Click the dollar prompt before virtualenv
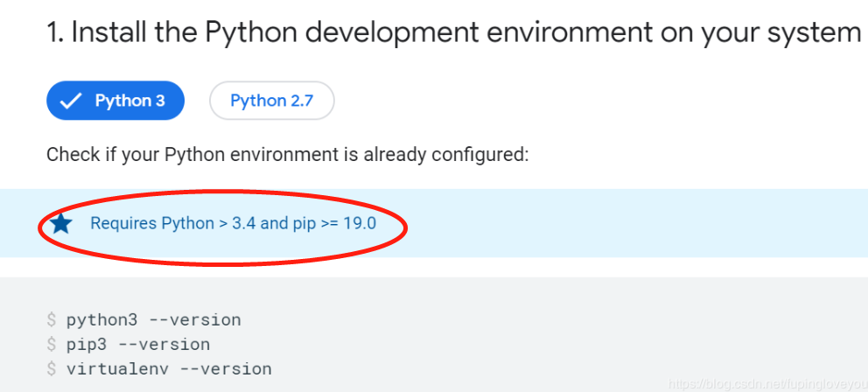The height and width of the screenshot is (392, 868). [x=53, y=368]
